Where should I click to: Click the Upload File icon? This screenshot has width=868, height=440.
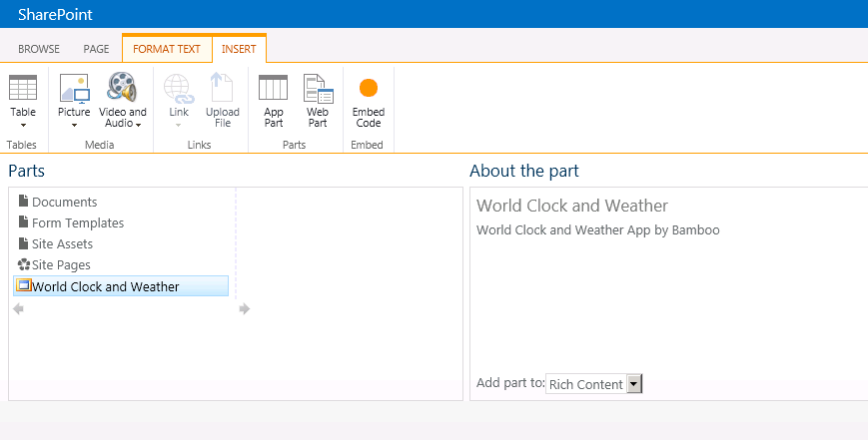pyautogui.click(x=222, y=88)
